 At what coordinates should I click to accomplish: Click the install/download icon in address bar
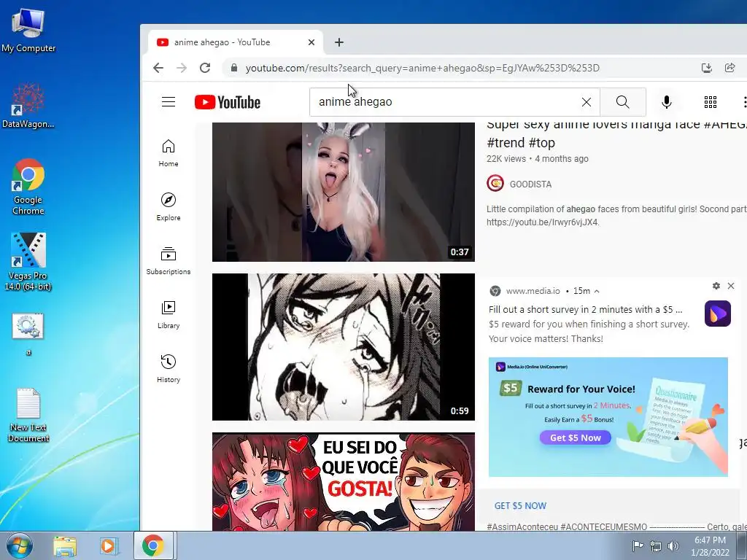706,68
